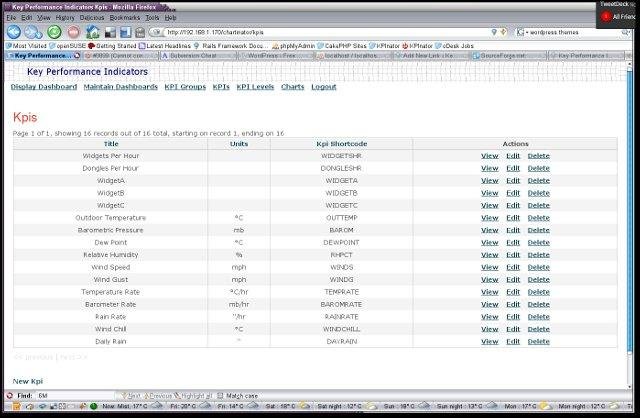Click the Logout link
640x418 pixels.
tap(324, 87)
